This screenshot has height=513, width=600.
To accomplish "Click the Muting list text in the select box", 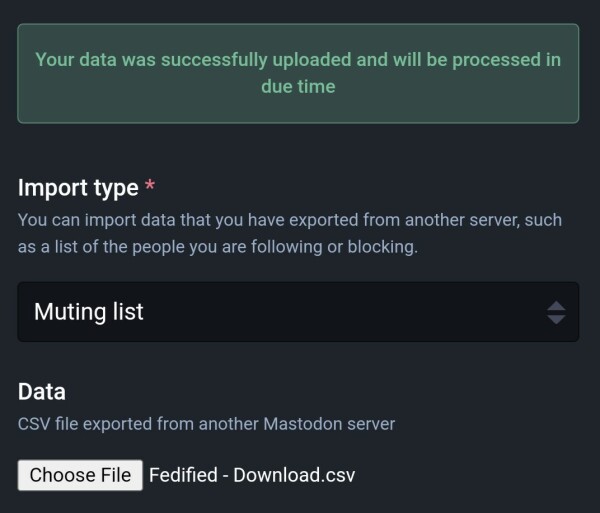I will click(89, 312).
